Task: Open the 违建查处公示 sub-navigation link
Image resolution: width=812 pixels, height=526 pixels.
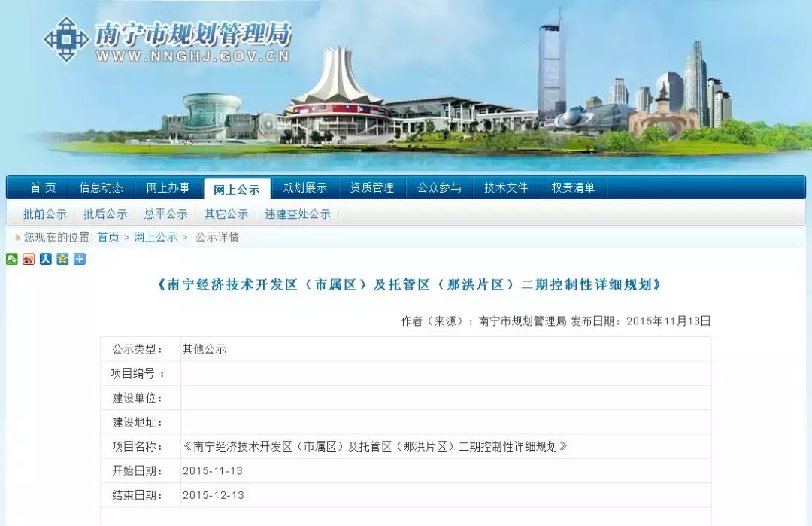Action: [297, 214]
